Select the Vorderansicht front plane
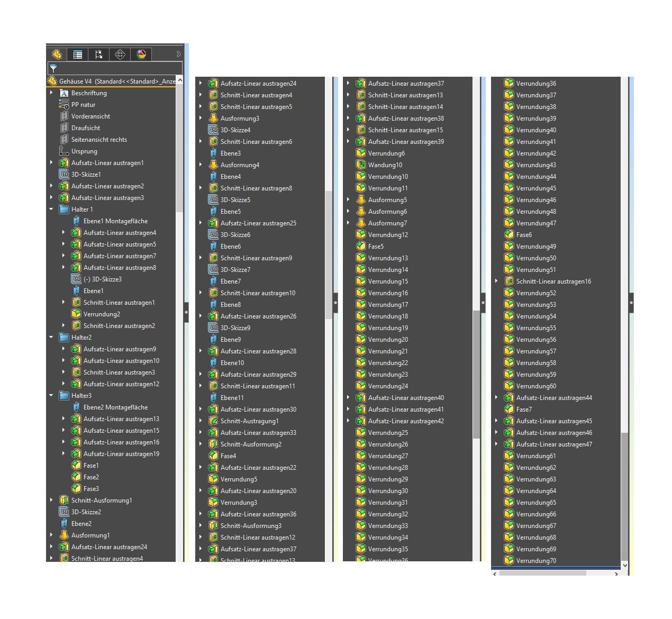Viewport: 672px width, 619px height. pyautogui.click(x=90, y=116)
